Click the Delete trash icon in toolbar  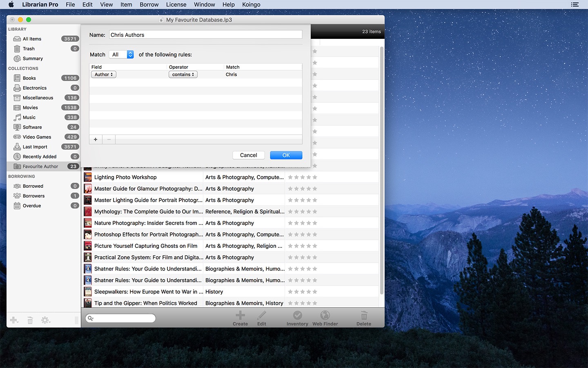tap(364, 315)
